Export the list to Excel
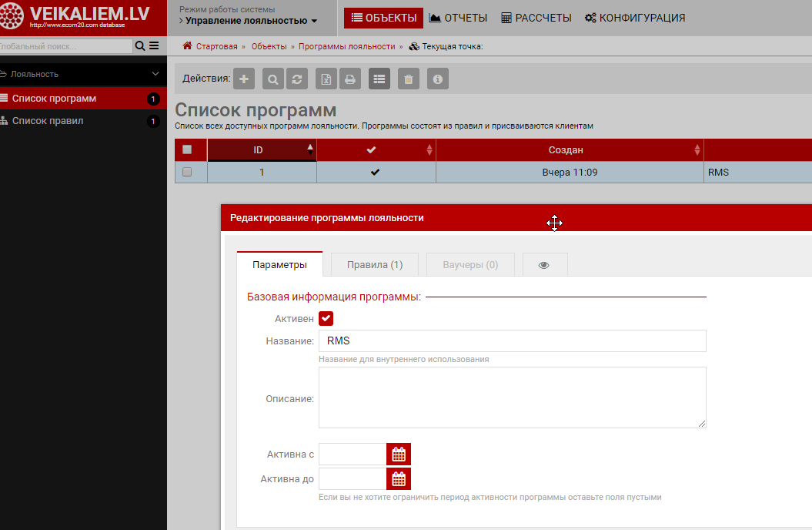 (x=326, y=79)
